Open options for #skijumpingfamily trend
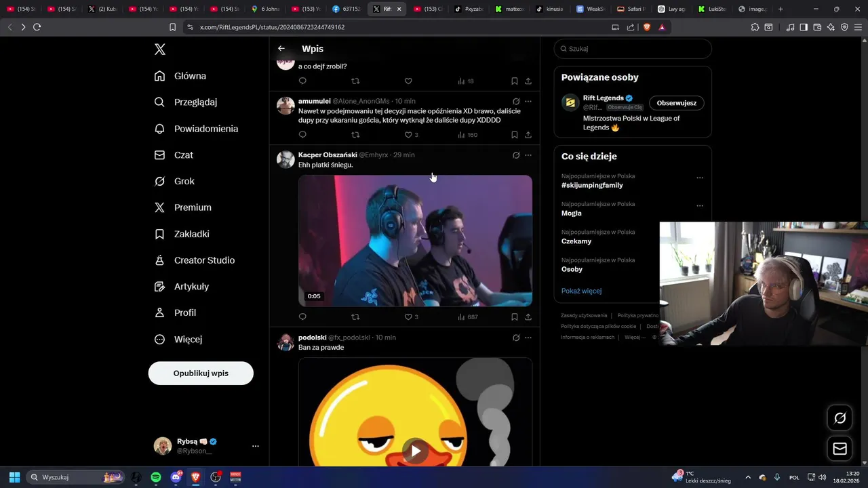The height and width of the screenshot is (488, 868). pyautogui.click(x=700, y=178)
